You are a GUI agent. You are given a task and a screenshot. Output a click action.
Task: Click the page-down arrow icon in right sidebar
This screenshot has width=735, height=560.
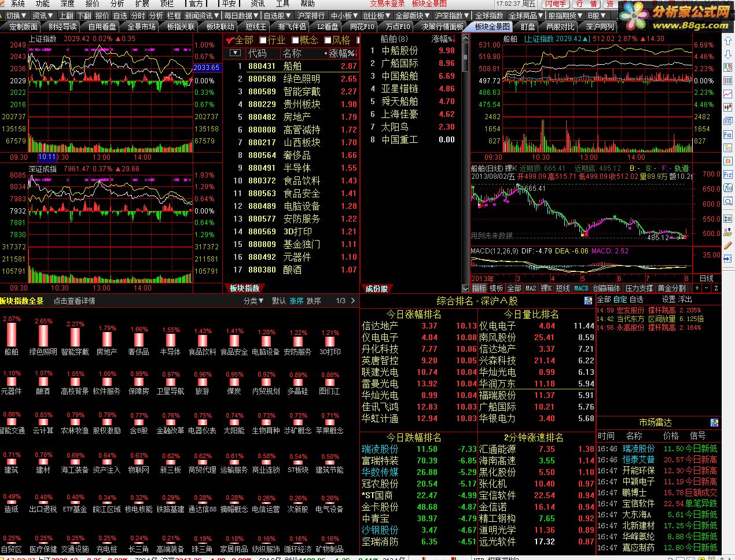728,55
